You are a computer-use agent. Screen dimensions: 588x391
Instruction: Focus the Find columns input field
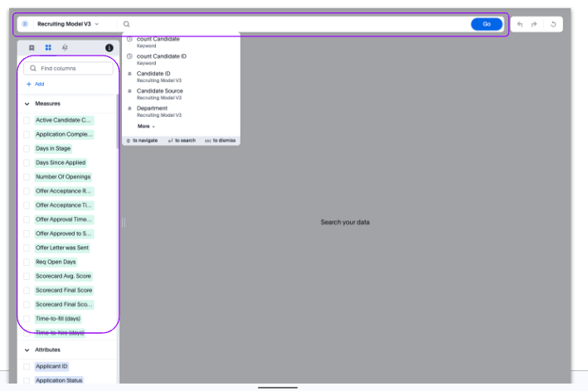click(x=68, y=68)
